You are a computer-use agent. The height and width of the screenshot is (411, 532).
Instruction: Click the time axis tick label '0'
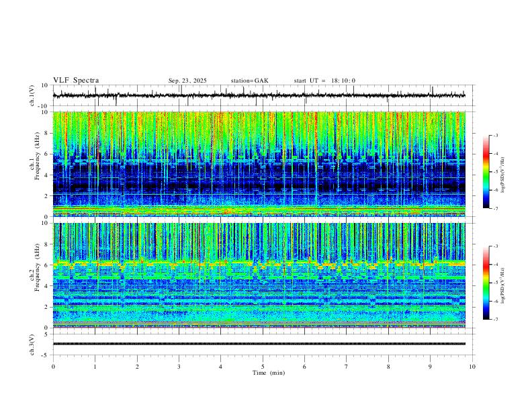(53, 367)
